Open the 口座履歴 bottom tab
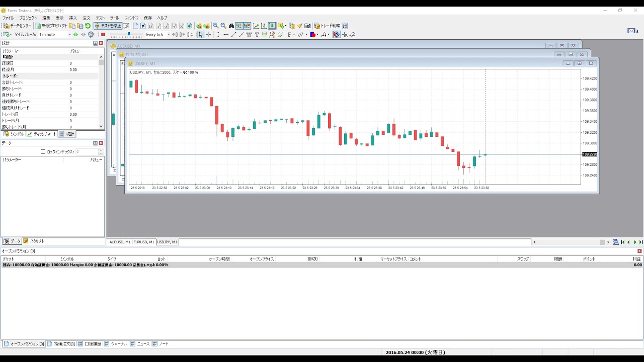Viewport: 644px width, 362px height. 90,344
